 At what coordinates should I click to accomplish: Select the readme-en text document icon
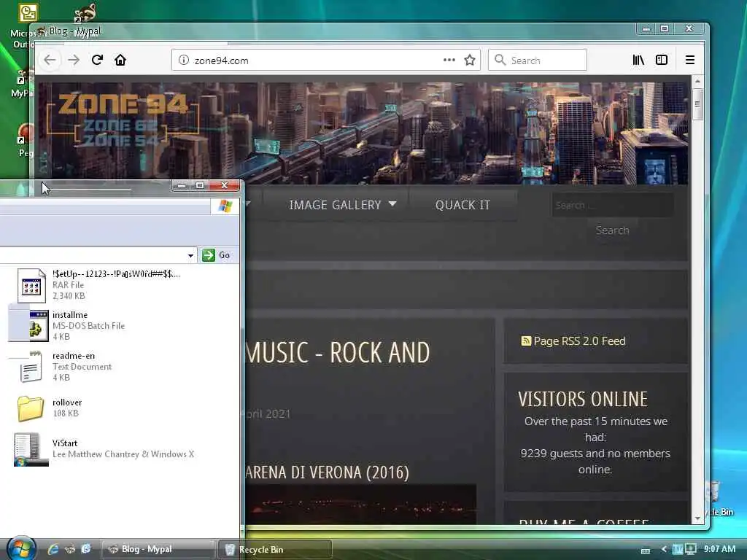pos(31,367)
